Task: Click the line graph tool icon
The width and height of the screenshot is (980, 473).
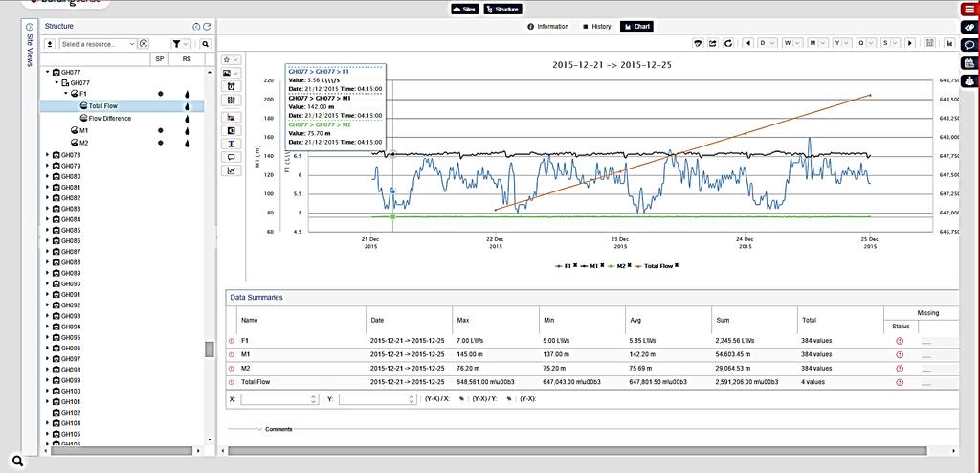Action: (x=232, y=170)
